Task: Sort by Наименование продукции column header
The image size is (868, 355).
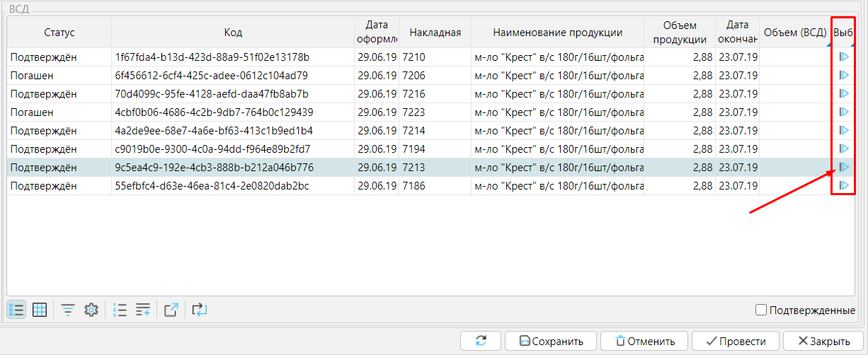Action: click(557, 33)
